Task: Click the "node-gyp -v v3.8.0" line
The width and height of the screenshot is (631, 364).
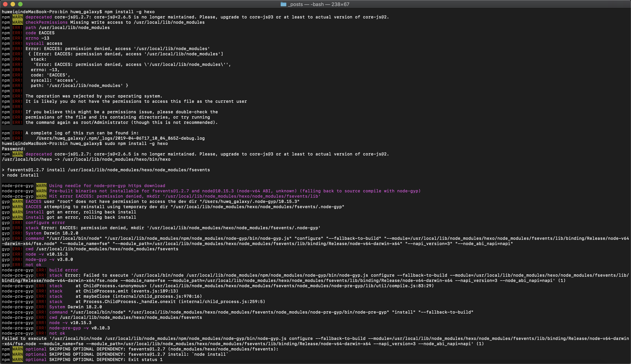Action: (x=49, y=260)
